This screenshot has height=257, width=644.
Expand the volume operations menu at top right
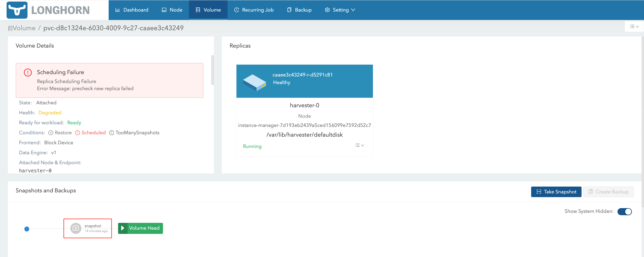tap(634, 27)
